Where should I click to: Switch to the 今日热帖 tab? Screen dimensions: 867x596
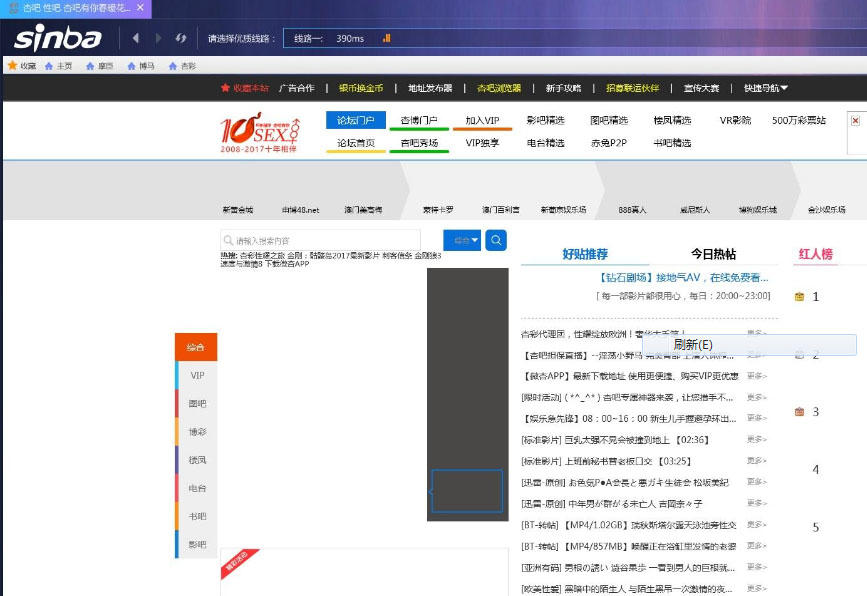(x=713, y=254)
